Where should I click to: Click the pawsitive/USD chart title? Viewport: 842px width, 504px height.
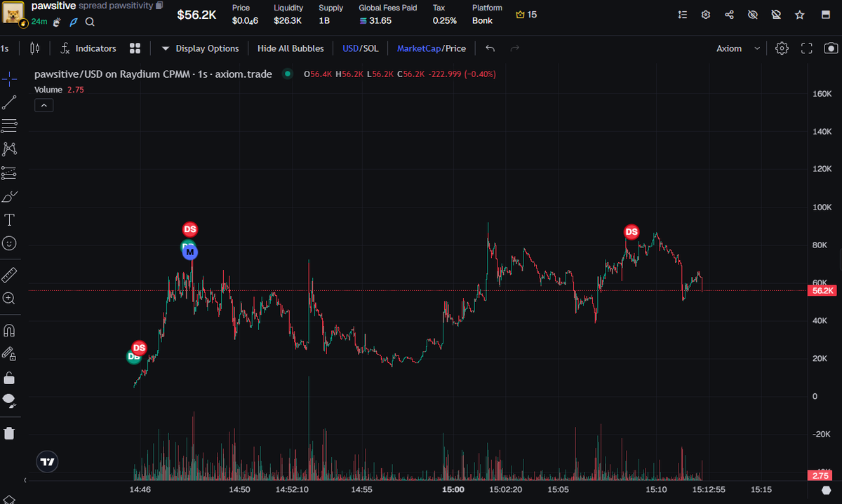153,74
